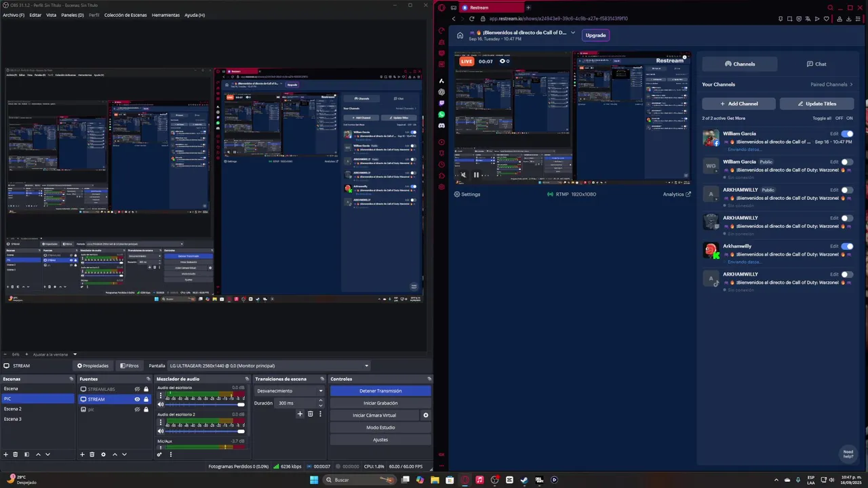This screenshot has width=868, height=488.
Task: Open Audio del escritorio options dots menu
Action: (161, 396)
